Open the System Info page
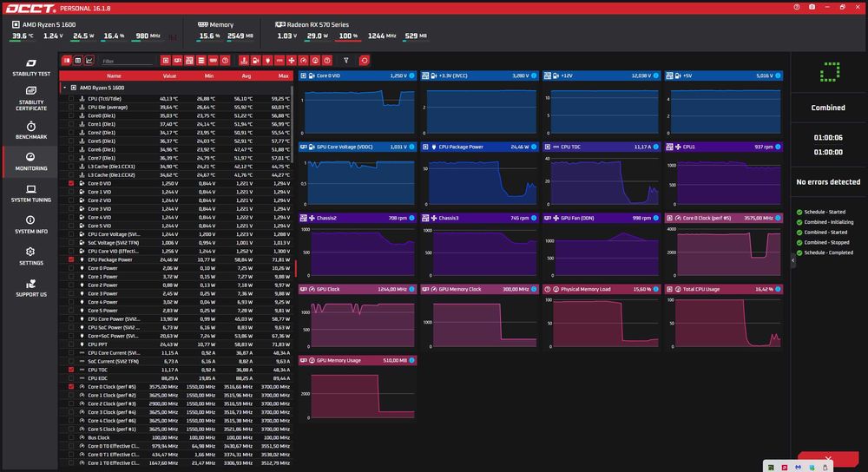 pos(31,226)
